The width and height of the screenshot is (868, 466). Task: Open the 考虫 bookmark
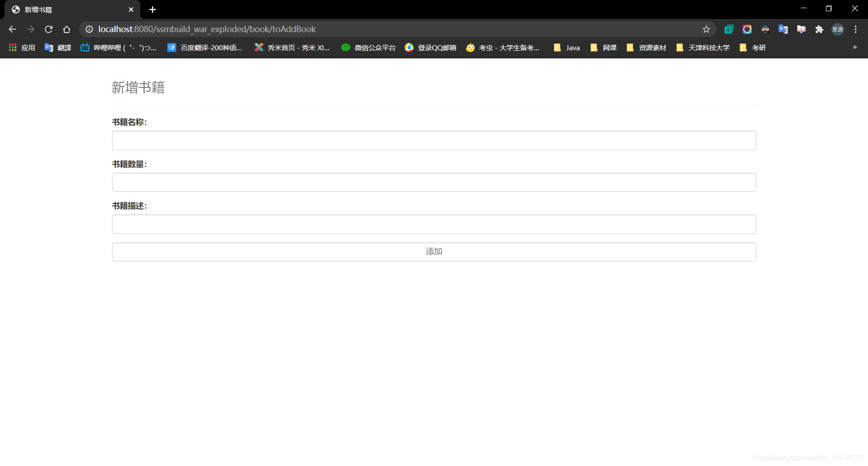(502, 48)
